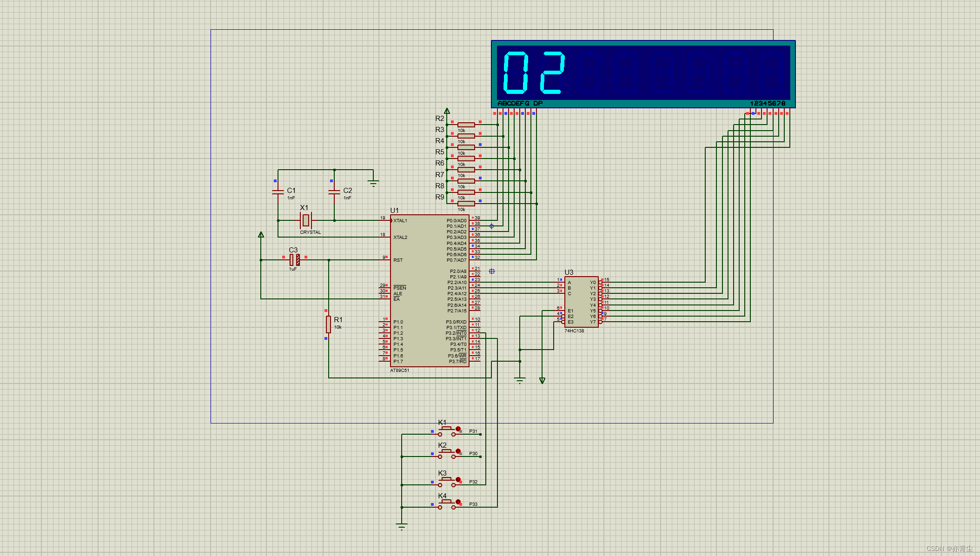Click the power terminal arrow above R2
980x556 pixels.
[x=447, y=111]
